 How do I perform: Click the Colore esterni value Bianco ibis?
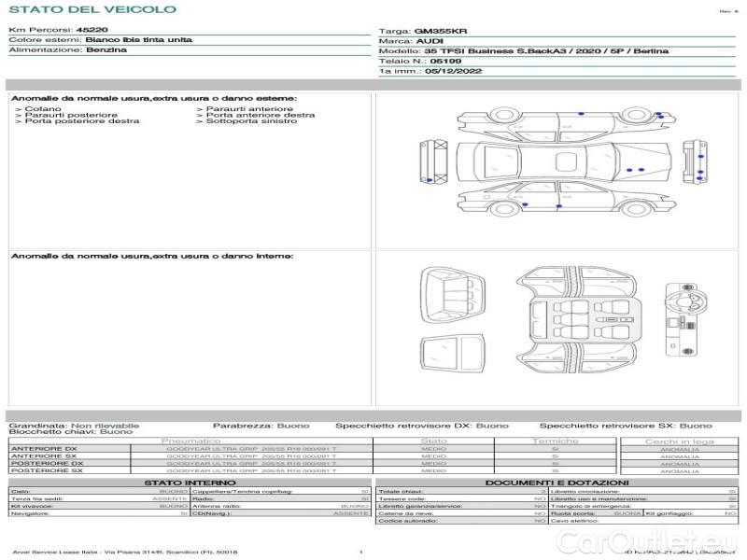[138, 40]
